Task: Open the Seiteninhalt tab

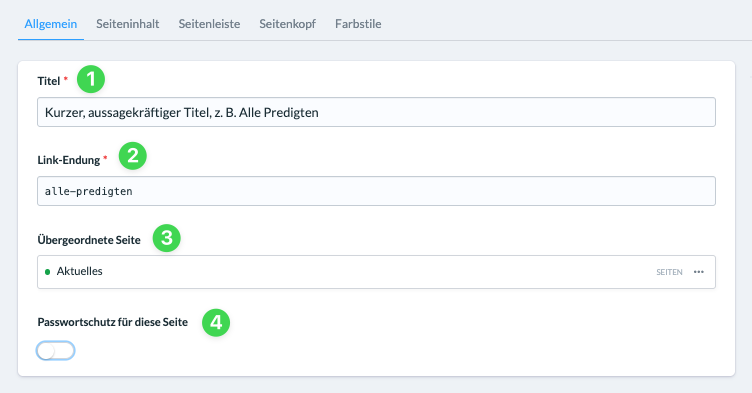Action: (x=128, y=24)
